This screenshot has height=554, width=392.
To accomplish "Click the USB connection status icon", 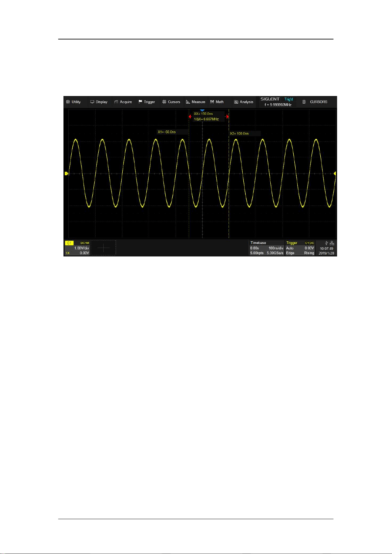I will (x=327, y=243).
